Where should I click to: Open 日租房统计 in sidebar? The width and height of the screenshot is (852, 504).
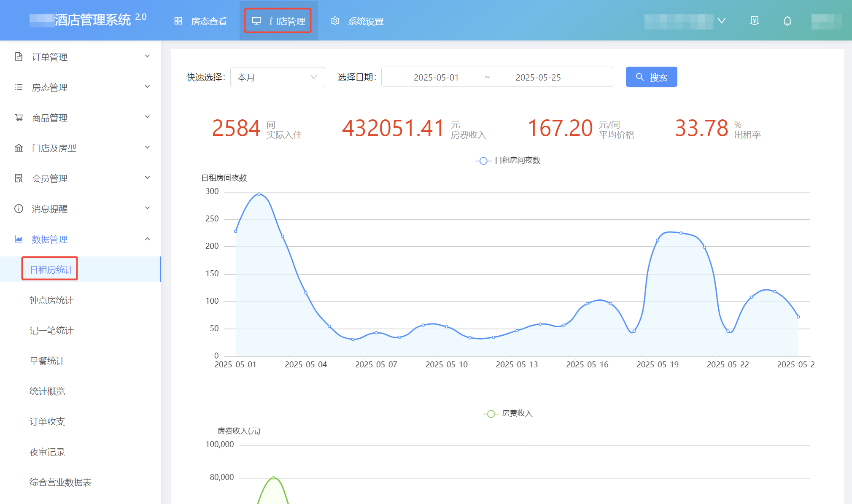pos(80,269)
